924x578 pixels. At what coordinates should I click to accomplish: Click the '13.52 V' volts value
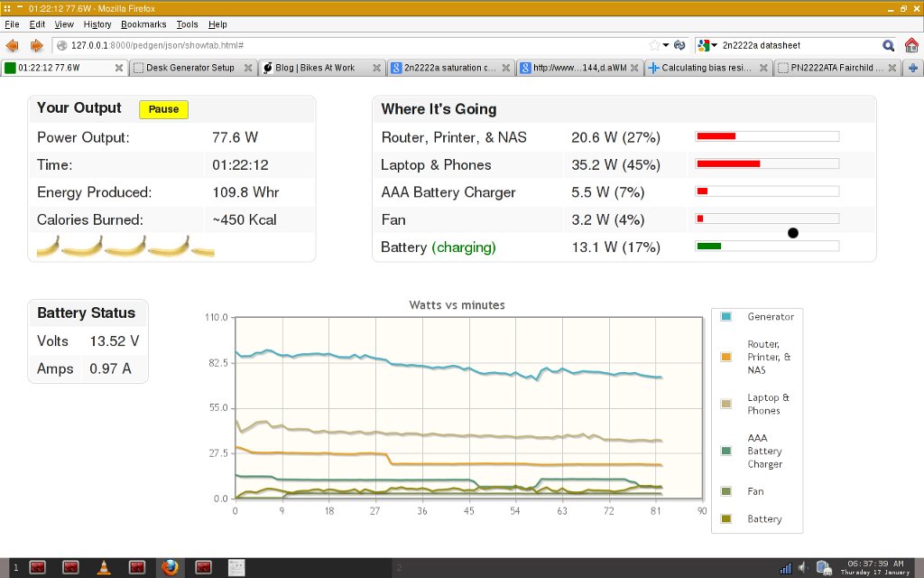click(x=115, y=340)
